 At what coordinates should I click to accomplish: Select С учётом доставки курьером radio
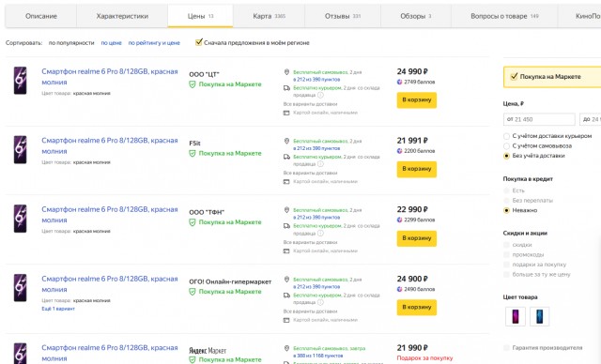pyautogui.click(x=506, y=136)
